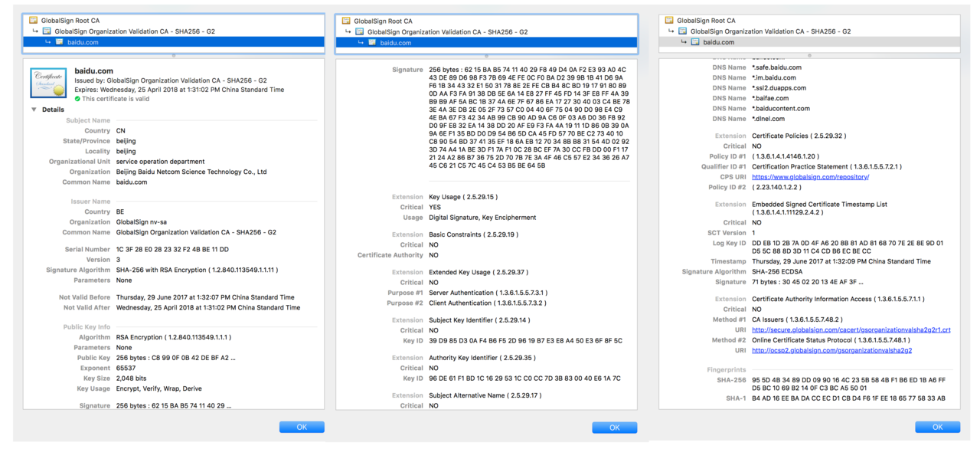Click DNS name '*.baifae.com'
Screen dimensions: 980x449
tap(770, 98)
